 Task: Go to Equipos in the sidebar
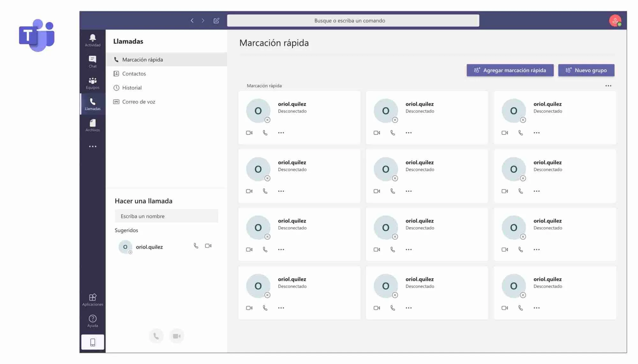pos(93,83)
